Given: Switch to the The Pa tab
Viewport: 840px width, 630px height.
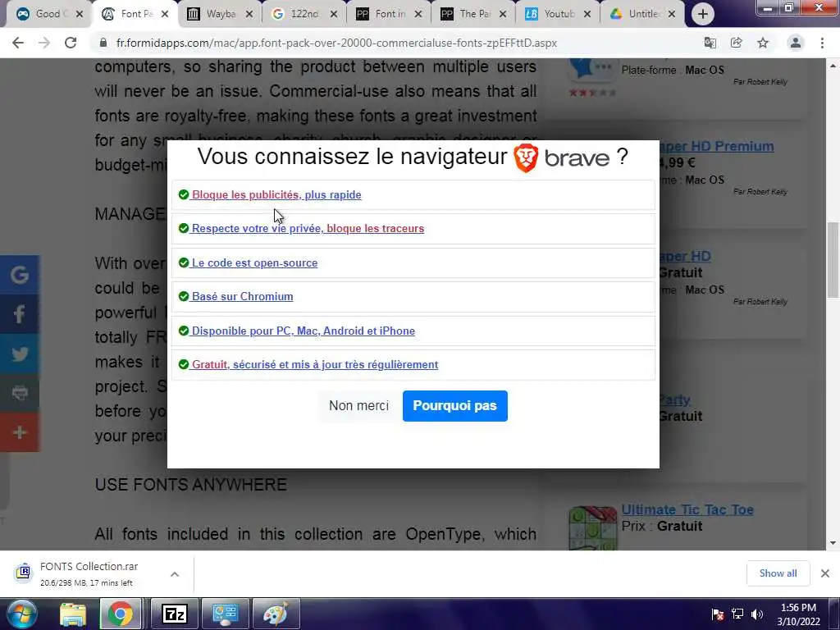Looking at the screenshot, I should [473, 14].
